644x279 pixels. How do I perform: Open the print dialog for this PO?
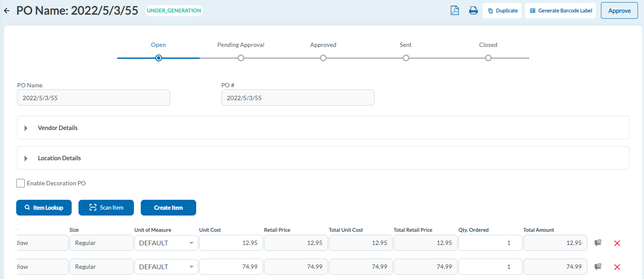click(473, 10)
